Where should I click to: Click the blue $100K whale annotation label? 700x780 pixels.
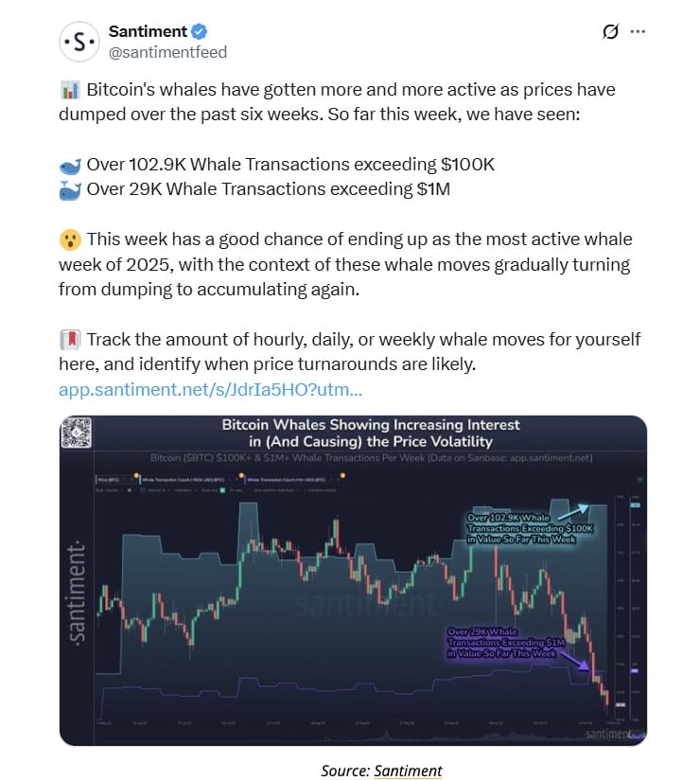coord(530,528)
